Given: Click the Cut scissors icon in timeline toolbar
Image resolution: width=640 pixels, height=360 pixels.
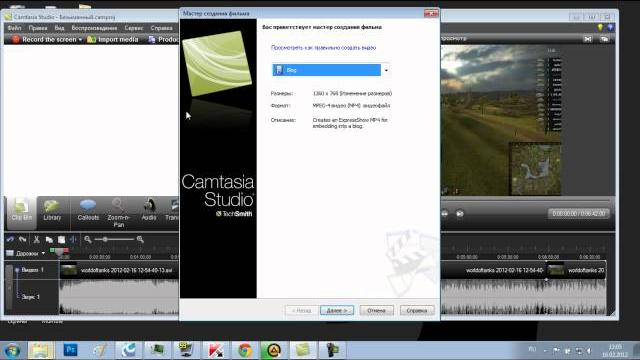Looking at the screenshot, I should pyautogui.click(x=36, y=240).
